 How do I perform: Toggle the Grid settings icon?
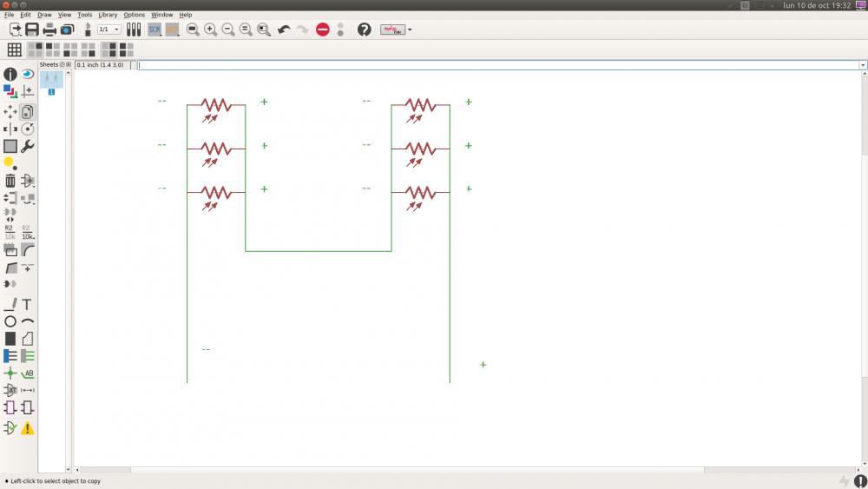[15, 50]
